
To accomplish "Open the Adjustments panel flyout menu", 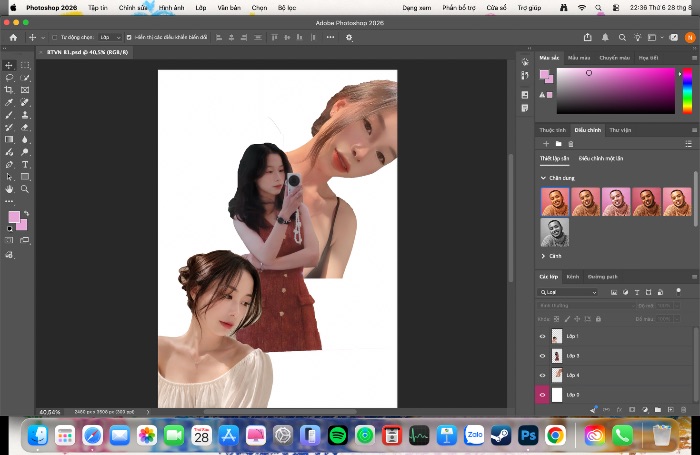I will tap(694, 130).
